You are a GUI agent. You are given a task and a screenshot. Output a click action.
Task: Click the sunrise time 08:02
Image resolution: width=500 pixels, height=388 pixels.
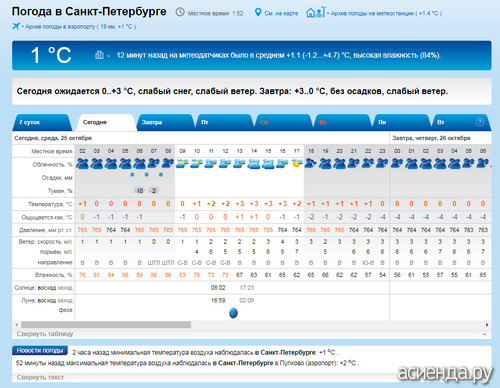(218, 288)
